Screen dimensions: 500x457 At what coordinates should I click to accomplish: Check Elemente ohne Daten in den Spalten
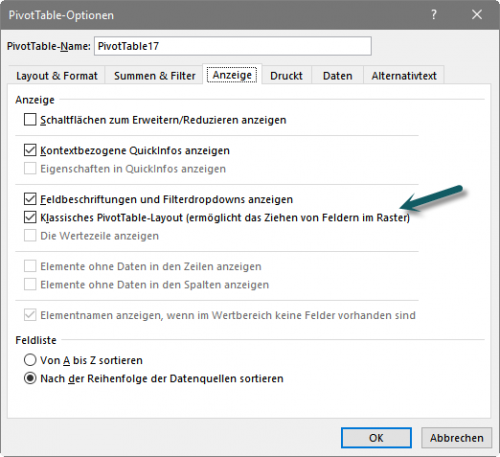(30, 285)
